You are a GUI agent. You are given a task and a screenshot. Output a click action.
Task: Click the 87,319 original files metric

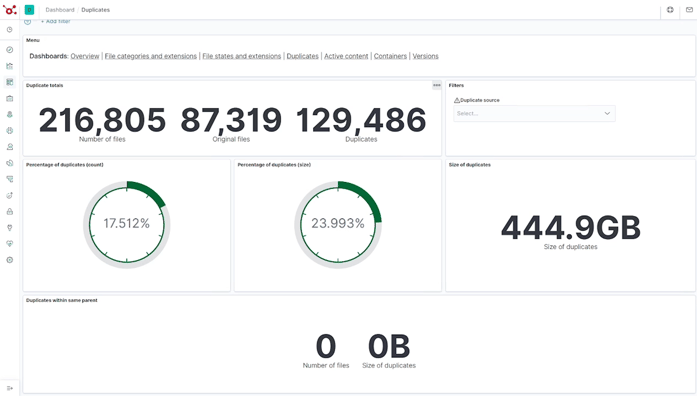231,120
